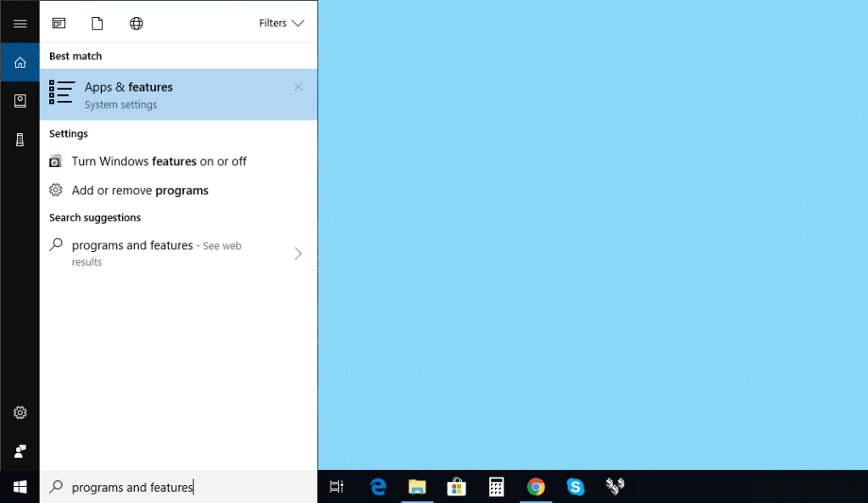868x503 pixels.
Task: Open the Cortana hamburger menu
Action: (x=19, y=23)
